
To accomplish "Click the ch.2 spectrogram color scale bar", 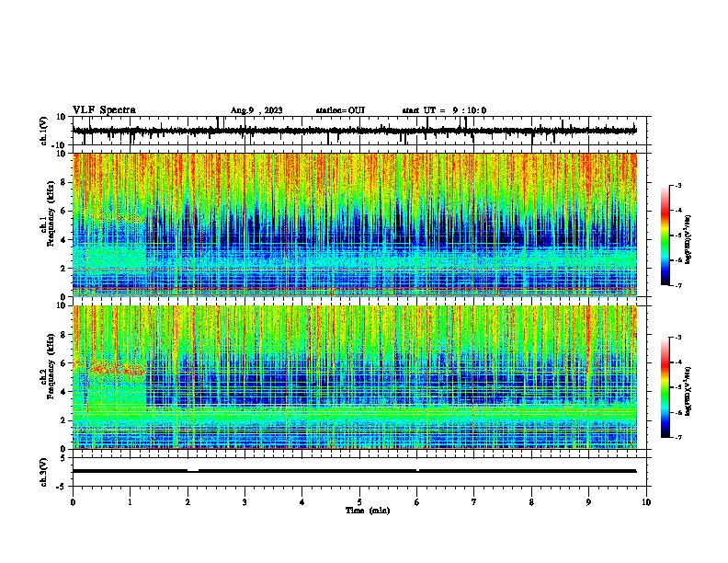I will pyautogui.click(x=665, y=387).
